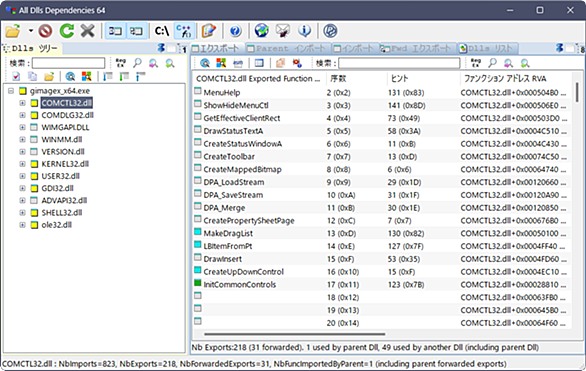Select SHELL32.dll in the tree

62,213
